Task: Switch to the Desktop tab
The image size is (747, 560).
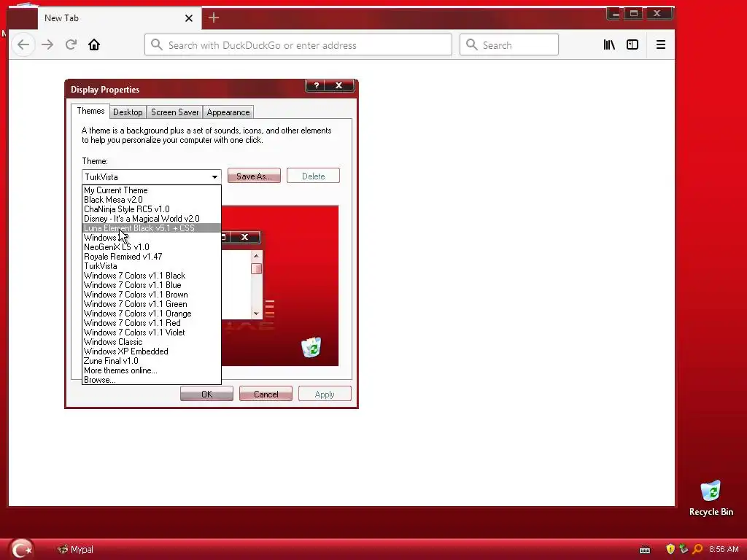Action: pyautogui.click(x=128, y=112)
